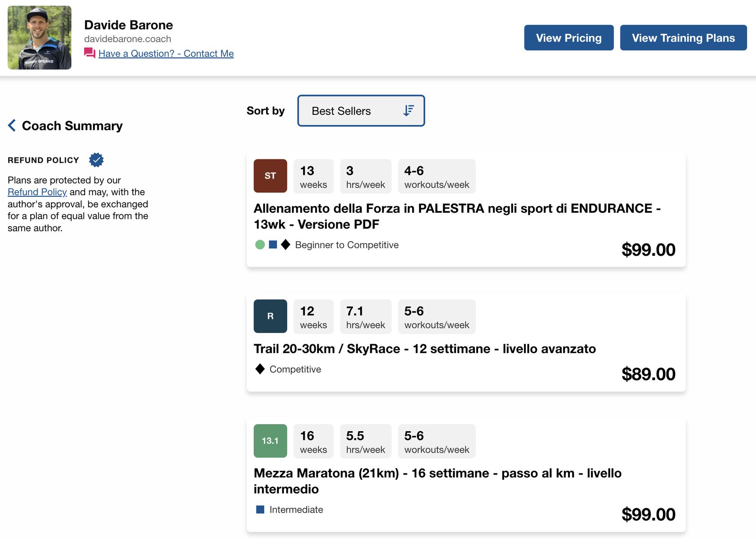The height and width of the screenshot is (539, 756).
Task: Click the blue square icon on PALESTRA plan
Action: click(273, 244)
